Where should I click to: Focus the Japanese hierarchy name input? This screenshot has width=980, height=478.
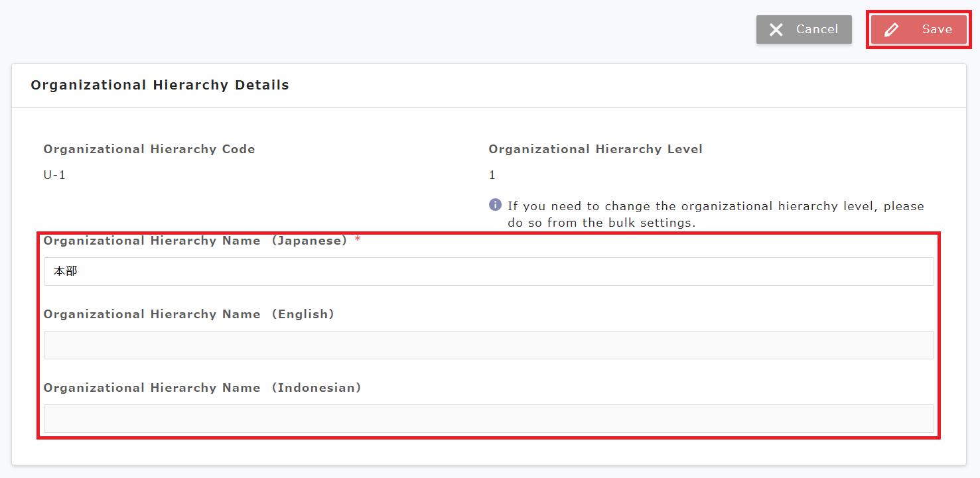coord(488,272)
